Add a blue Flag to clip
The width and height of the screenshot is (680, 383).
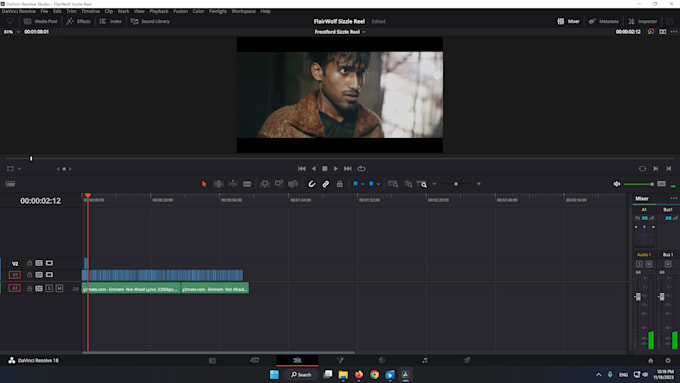point(355,184)
